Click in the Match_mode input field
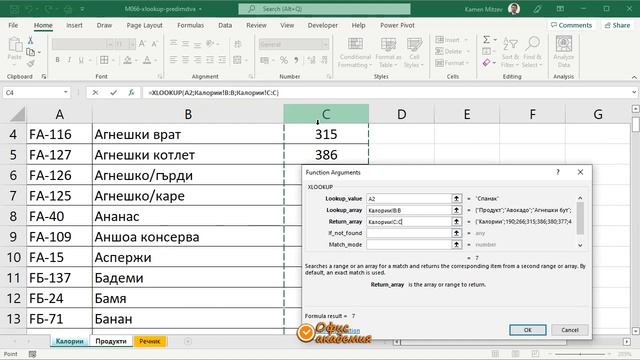640x360 pixels. click(x=408, y=244)
